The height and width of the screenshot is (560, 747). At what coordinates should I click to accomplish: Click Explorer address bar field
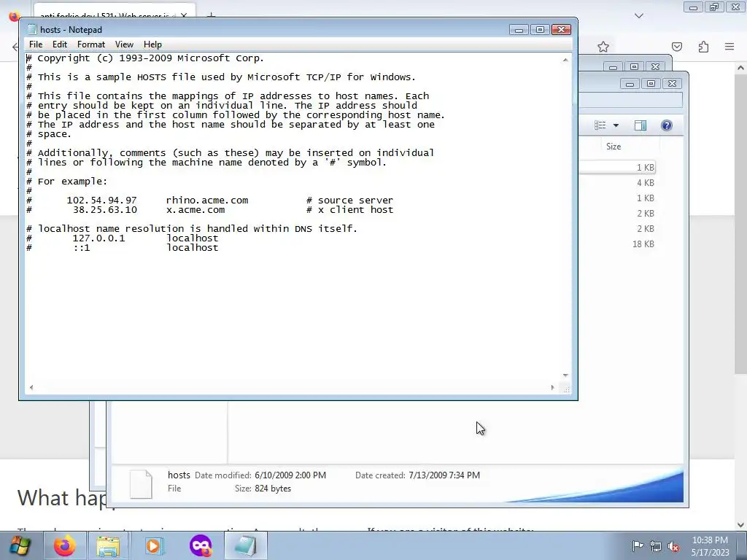tap(631, 100)
